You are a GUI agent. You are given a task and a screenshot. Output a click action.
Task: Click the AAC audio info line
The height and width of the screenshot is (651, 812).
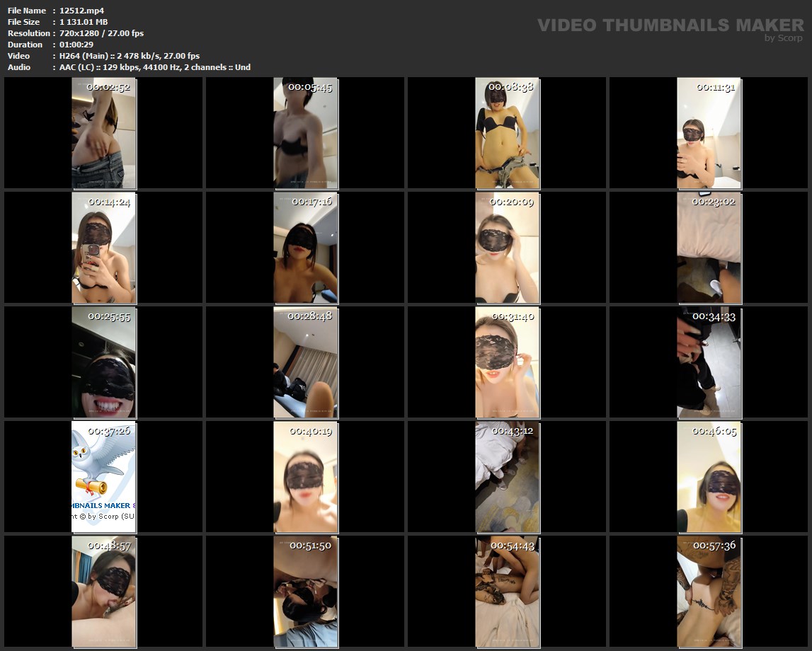(x=155, y=67)
